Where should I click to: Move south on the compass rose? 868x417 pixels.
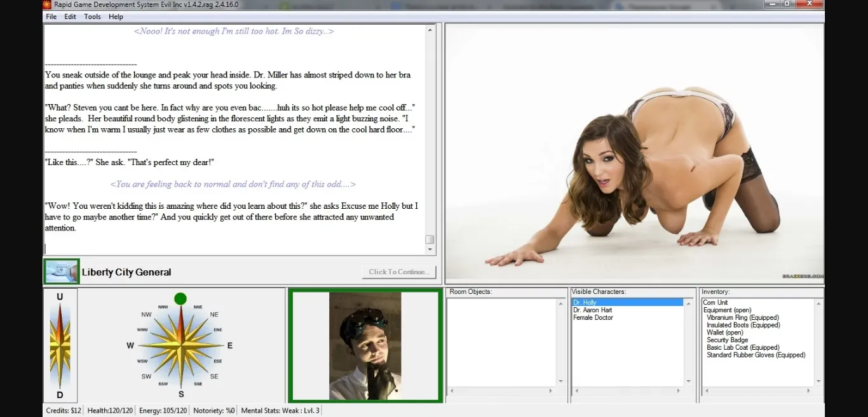click(180, 394)
